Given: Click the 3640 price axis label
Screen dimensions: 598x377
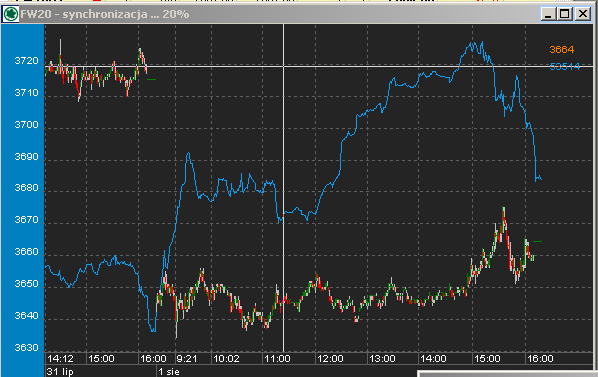Looking at the screenshot, I should point(26,316).
